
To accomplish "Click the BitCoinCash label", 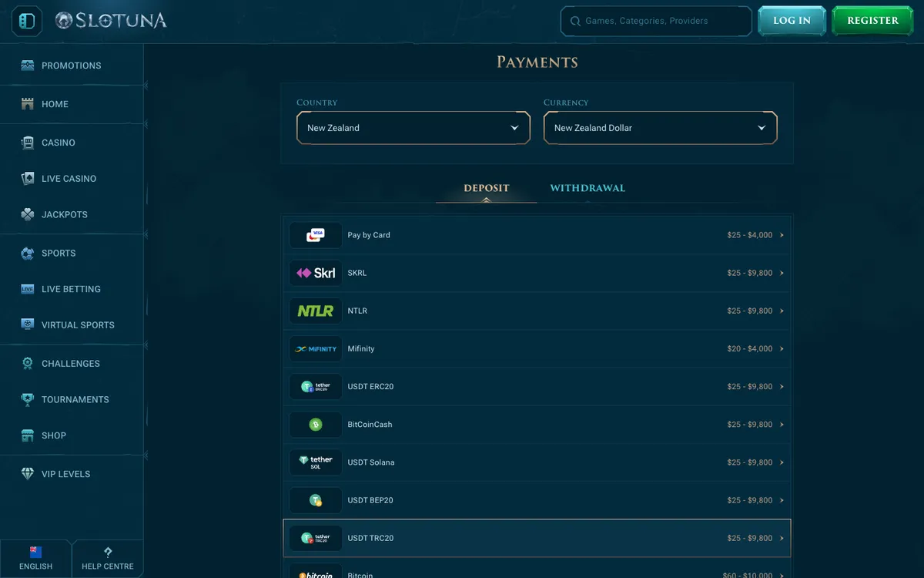I will tap(370, 425).
